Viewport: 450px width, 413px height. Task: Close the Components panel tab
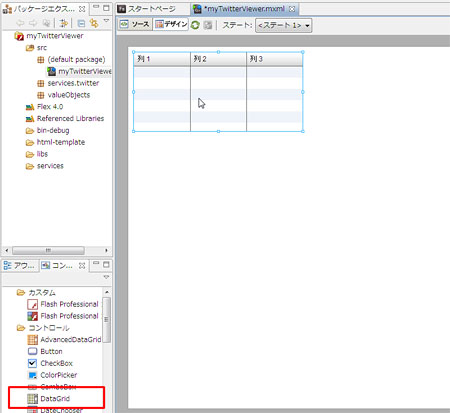(82, 266)
